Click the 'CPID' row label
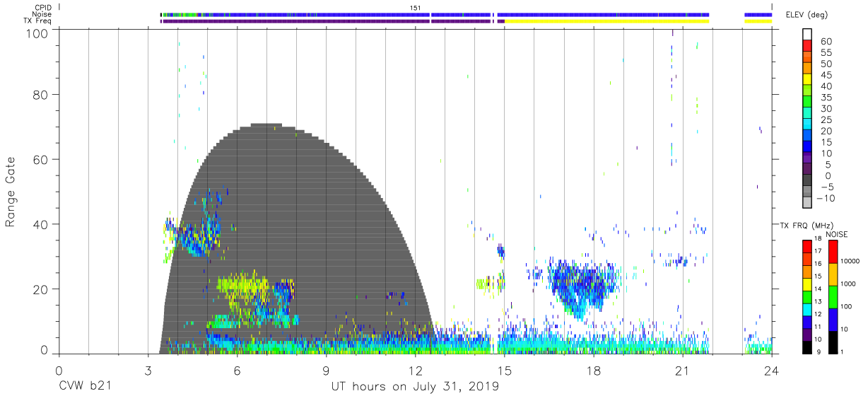This screenshot has height=401, width=868. coord(42,7)
